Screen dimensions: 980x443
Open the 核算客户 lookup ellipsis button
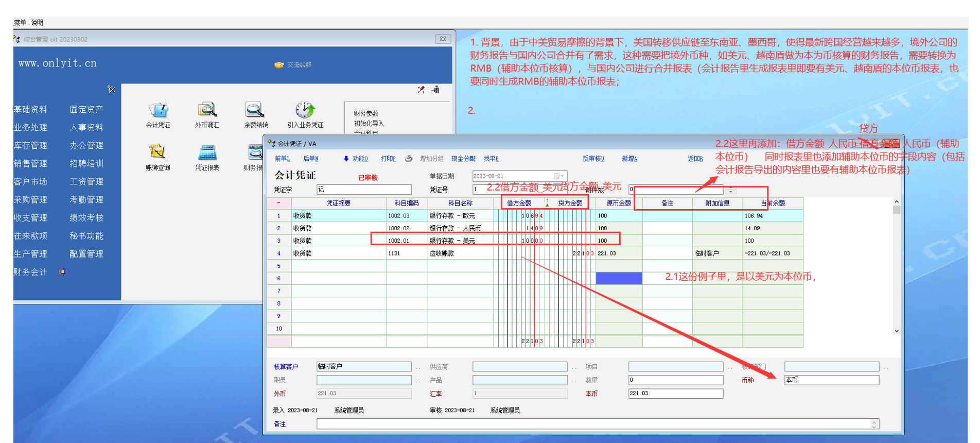418,367
